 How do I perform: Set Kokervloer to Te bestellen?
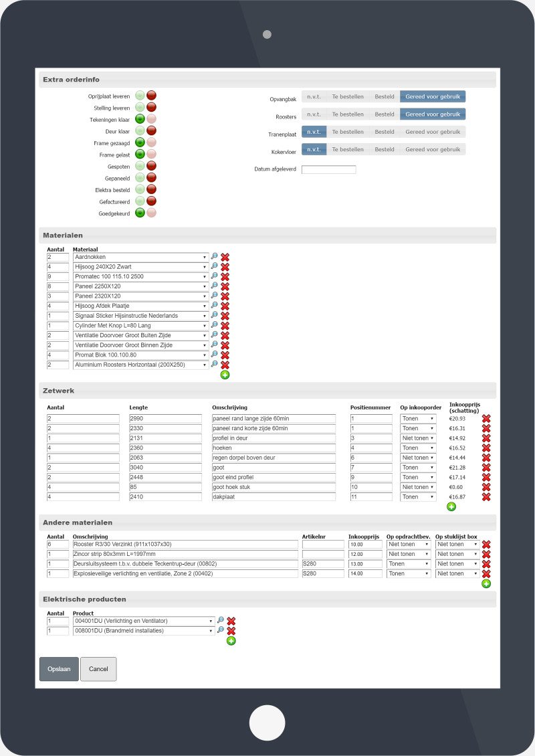coord(348,149)
